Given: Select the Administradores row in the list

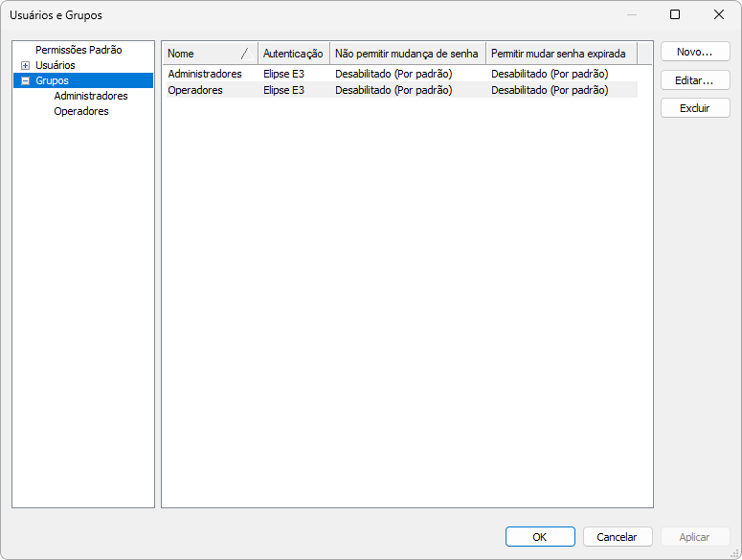Looking at the screenshot, I should tap(205, 74).
